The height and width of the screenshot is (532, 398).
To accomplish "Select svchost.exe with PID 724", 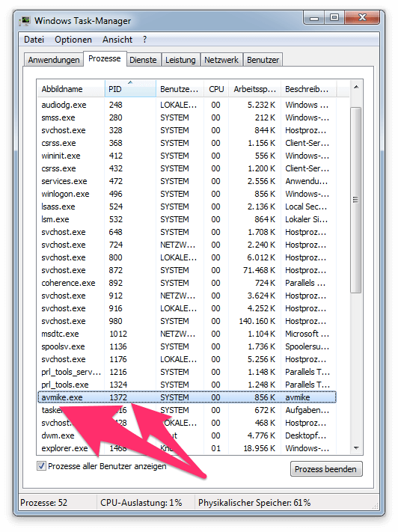I will click(186, 245).
